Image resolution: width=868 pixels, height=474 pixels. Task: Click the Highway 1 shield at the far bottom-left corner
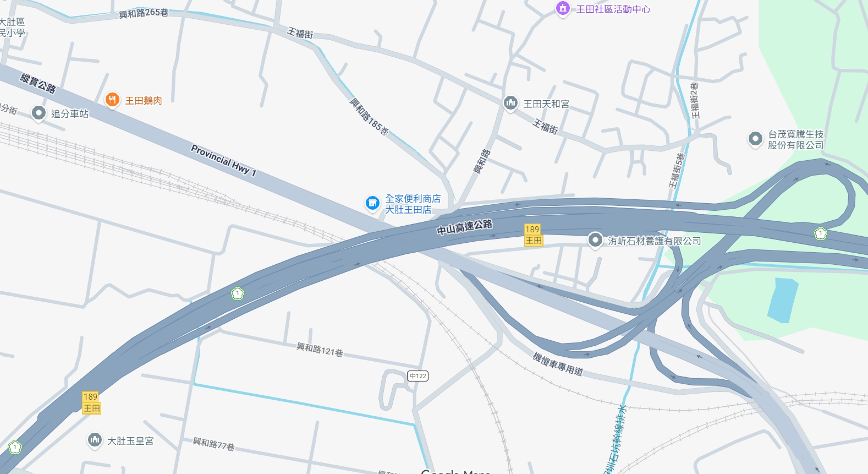tap(15, 447)
